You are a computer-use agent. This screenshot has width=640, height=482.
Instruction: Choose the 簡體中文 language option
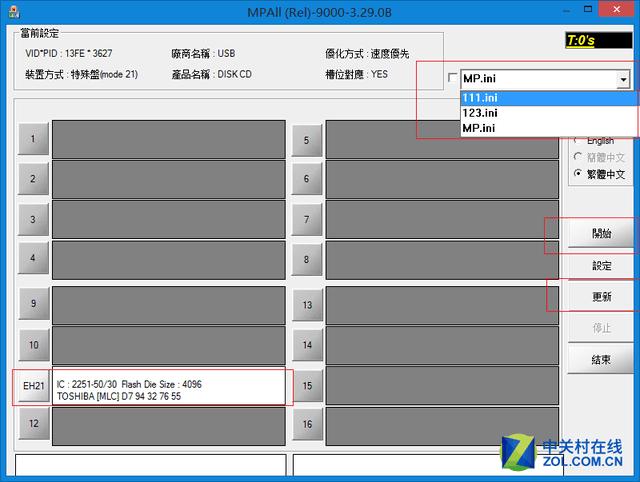tap(578, 157)
